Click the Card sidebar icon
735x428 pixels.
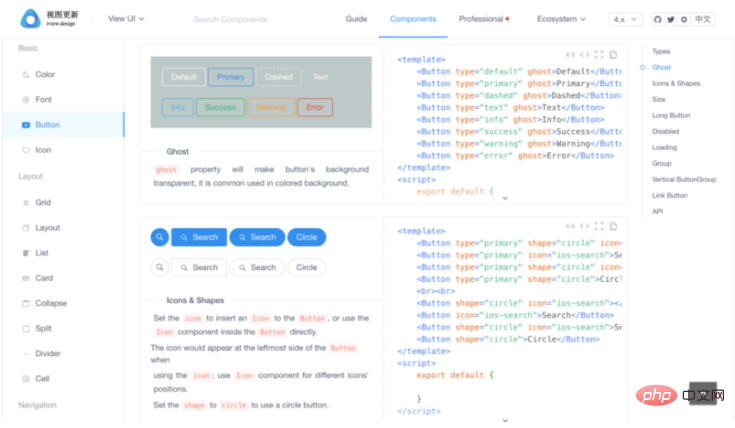click(x=26, y=278)
